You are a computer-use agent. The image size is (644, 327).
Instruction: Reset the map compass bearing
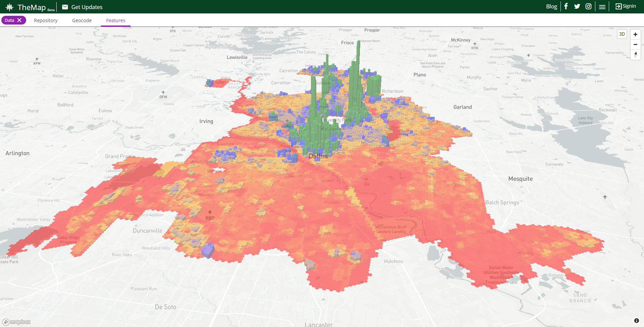635,54
